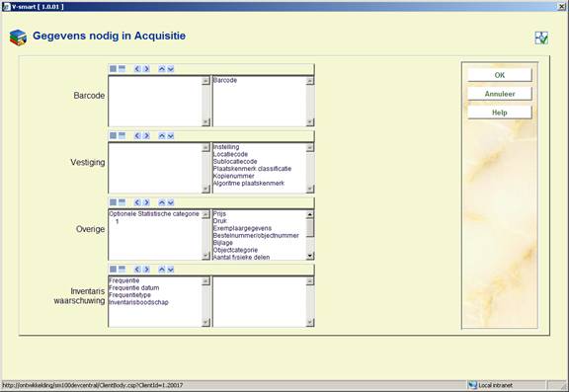Click the scroll-down arrow of the Overige right list
Viewport: 569px width, 392px height.
pos(310,256)
